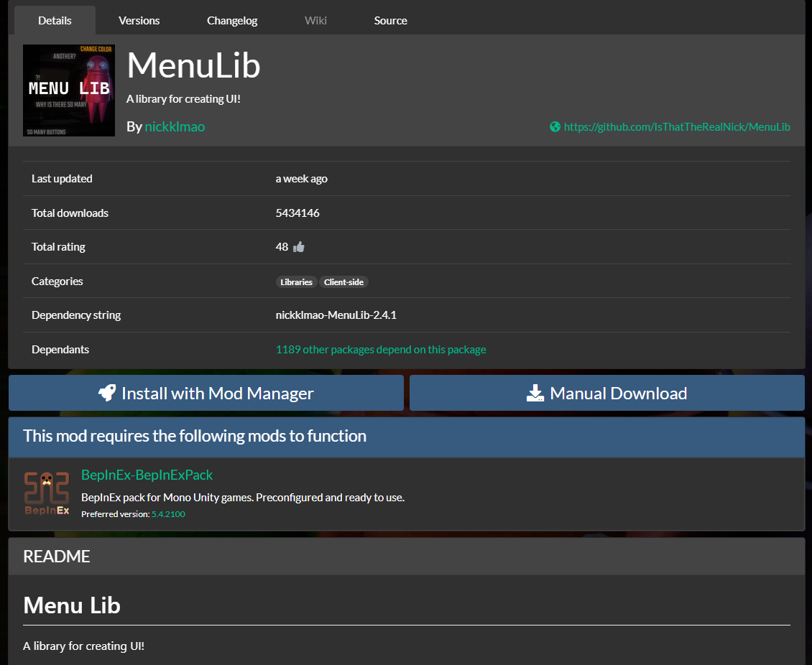The width and height of the screenshot is (812, 665).
Task: Open preferred version 5.4.2100 link
Action: tap(168, 514)
